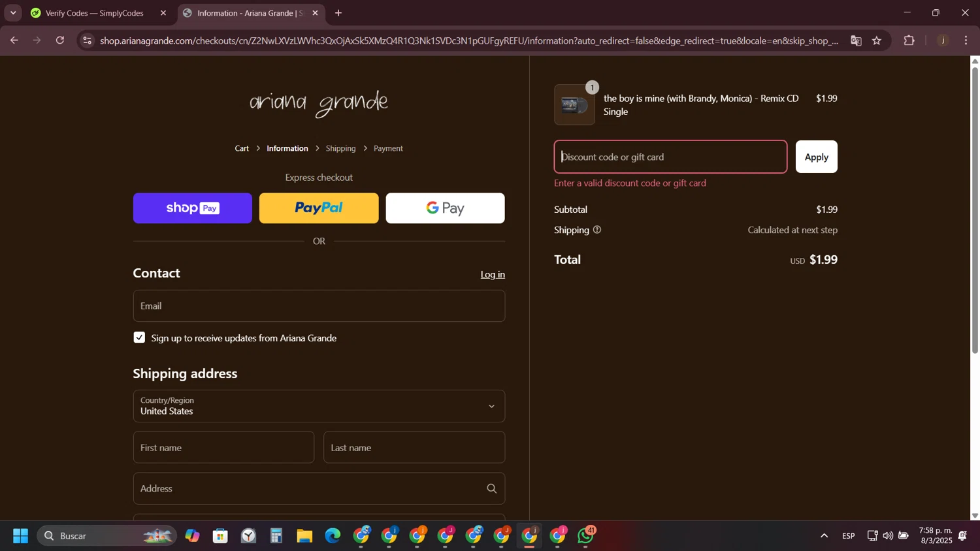Image resolution: width=980 pixels, height=551 pixels.
Task: Apply the discount code
Action: coord(816,157)
